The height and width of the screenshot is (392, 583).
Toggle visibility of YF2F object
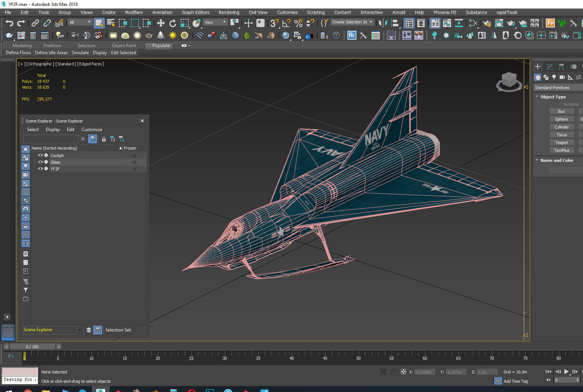[41, 169]
